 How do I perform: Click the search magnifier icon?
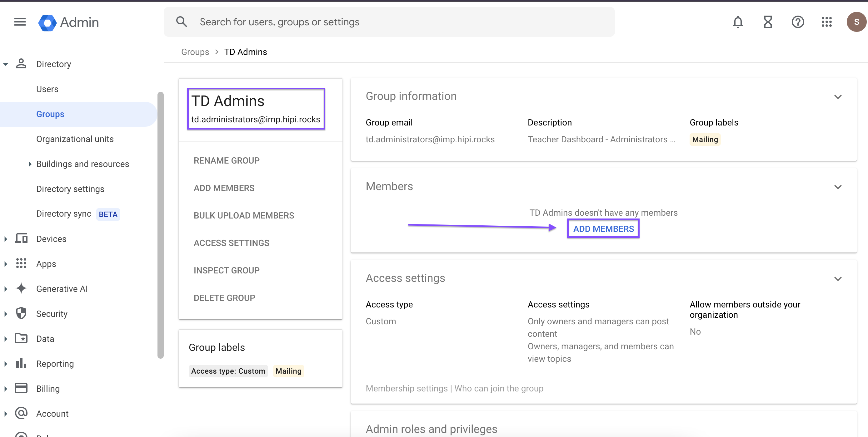[182, 22]
